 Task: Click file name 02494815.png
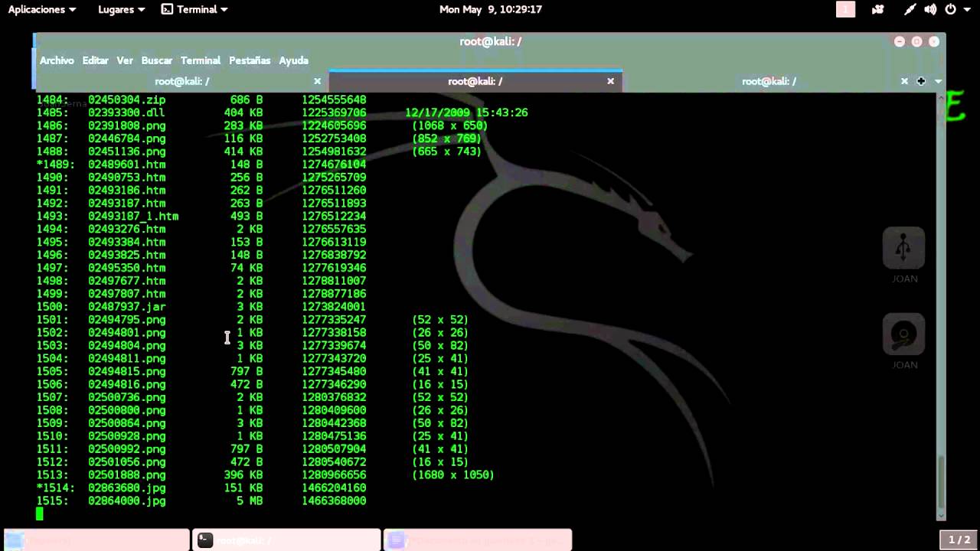click(126, 371)
